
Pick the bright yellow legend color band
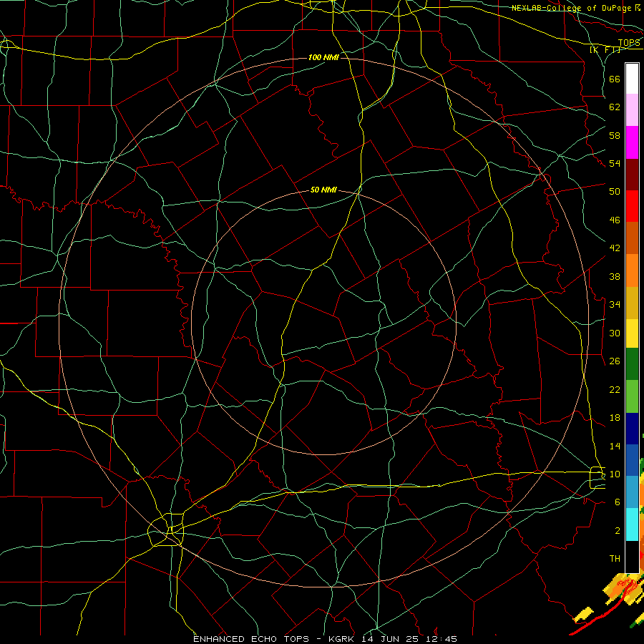pos(632,333)
